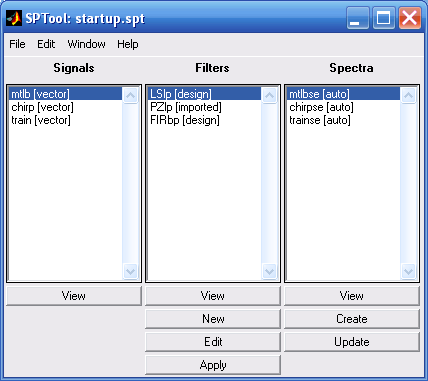The image size is (428, 381).
Task: Open the Edit menu
Action: [46, 44]
